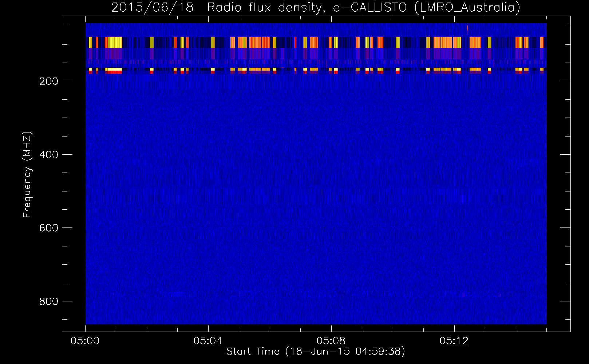Click the 'Start Time (18-Jun-15 04:59:38)' label

tap(316, 352)
